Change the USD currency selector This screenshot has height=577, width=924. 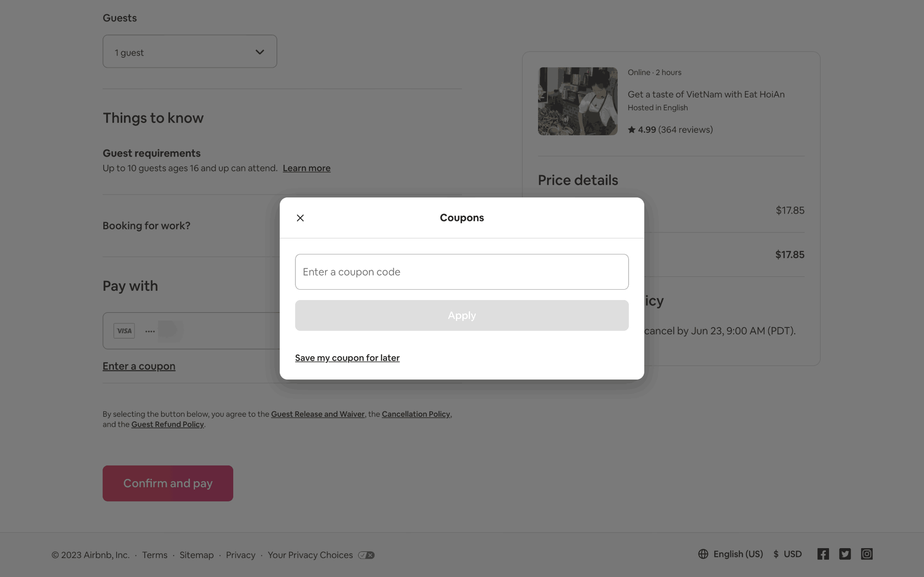[x=788, y=554]
